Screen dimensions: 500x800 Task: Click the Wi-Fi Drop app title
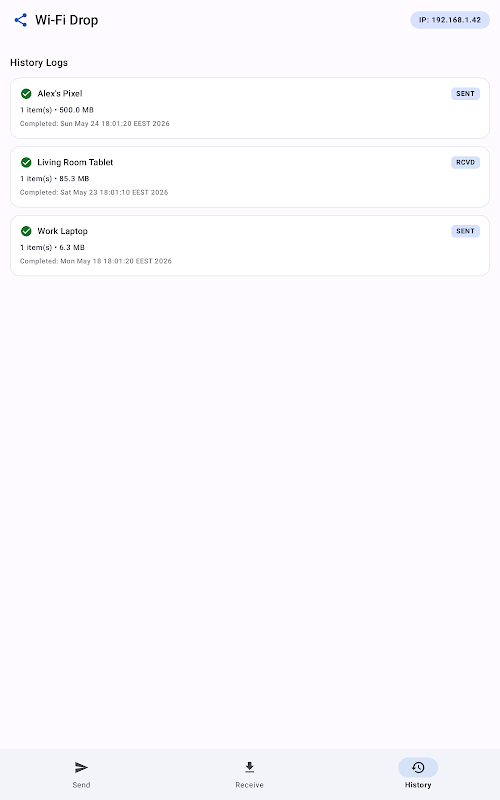tap(66, 20)
